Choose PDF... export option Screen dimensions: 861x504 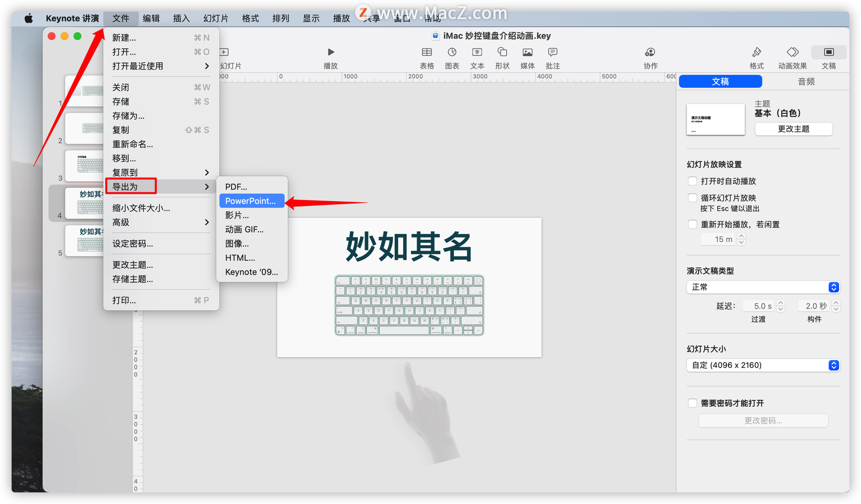pos(252,187)
